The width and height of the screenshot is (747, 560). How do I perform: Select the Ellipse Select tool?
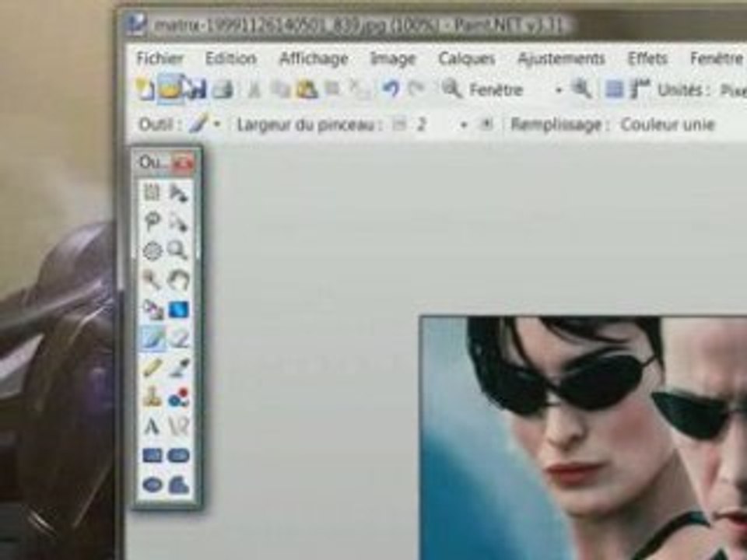point(153,251)
